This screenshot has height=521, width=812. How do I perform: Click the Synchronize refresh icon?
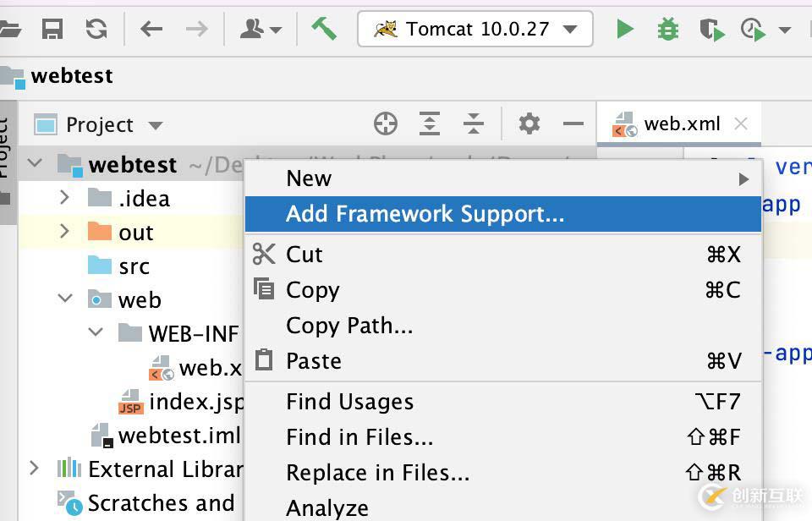(96, 29)
